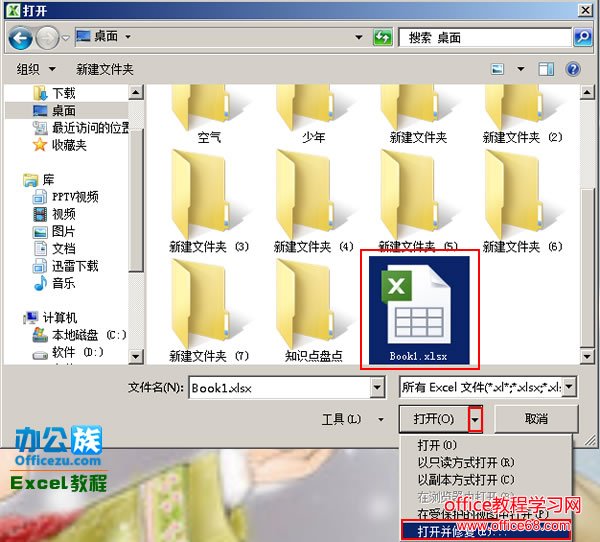The height and width of the screenshot is (542, 600).
Task: Select the 空气 folder
Action: coord(209,115)
